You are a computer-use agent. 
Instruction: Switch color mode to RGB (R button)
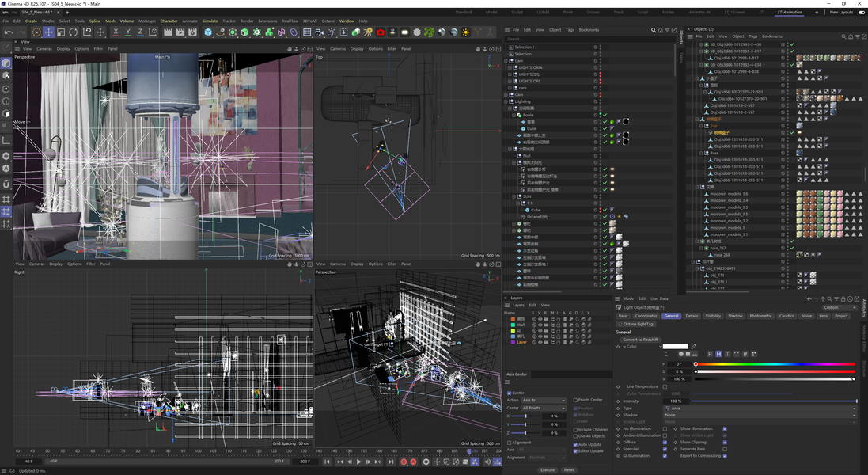click(x=710, y=354)
